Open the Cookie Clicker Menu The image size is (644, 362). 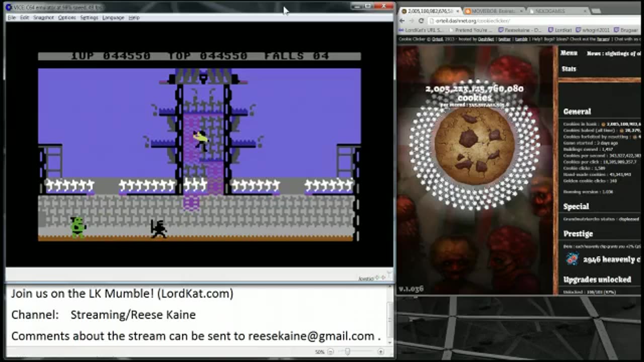(x=569, y=53)
